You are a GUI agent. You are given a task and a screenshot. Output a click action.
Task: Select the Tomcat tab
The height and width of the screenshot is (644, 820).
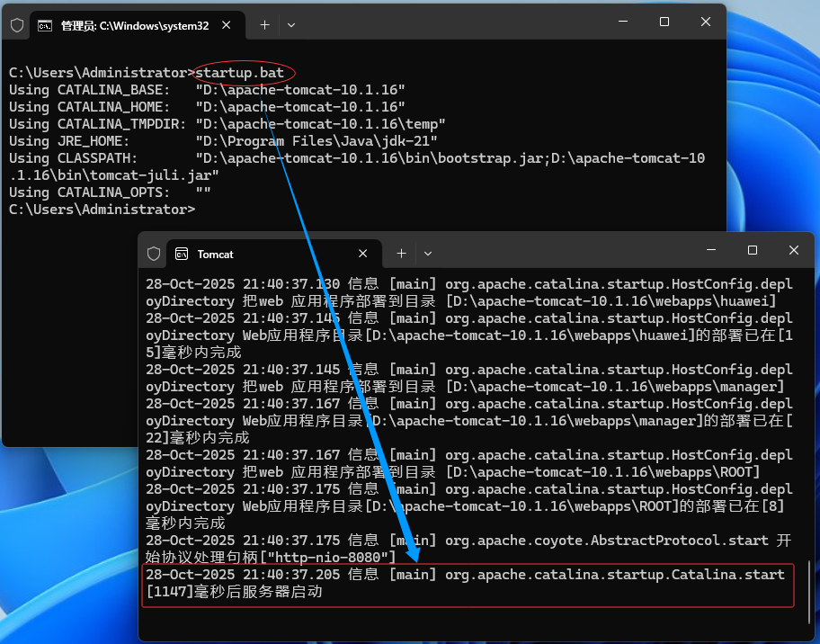274,254
